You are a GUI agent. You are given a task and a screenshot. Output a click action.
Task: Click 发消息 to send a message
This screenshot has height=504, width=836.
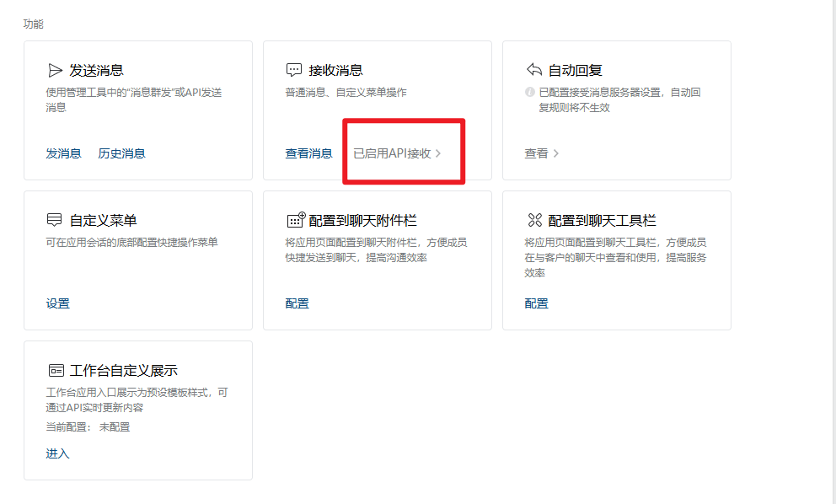click(64, 153)
